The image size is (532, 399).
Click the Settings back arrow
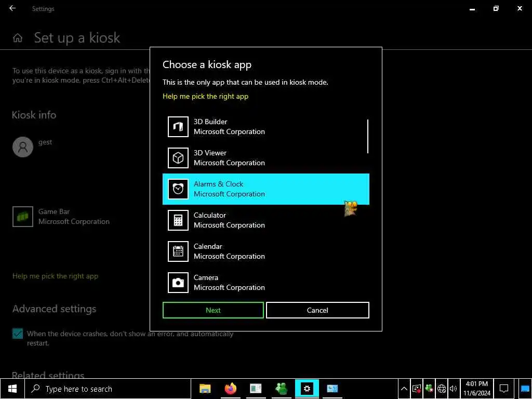pyautogui.click(x=12, y=8)
